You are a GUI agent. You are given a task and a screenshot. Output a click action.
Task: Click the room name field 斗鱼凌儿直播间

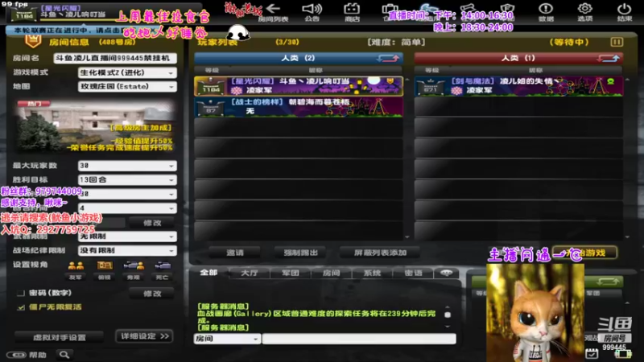(115, 58)
